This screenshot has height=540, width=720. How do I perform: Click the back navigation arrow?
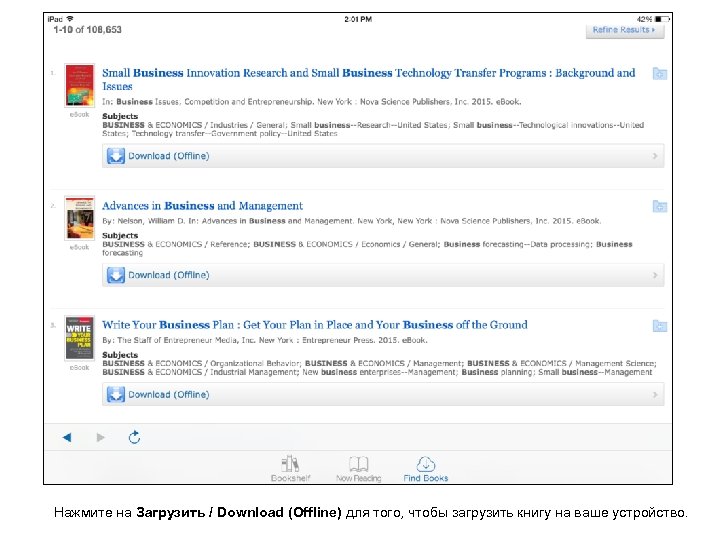point(67,437)
